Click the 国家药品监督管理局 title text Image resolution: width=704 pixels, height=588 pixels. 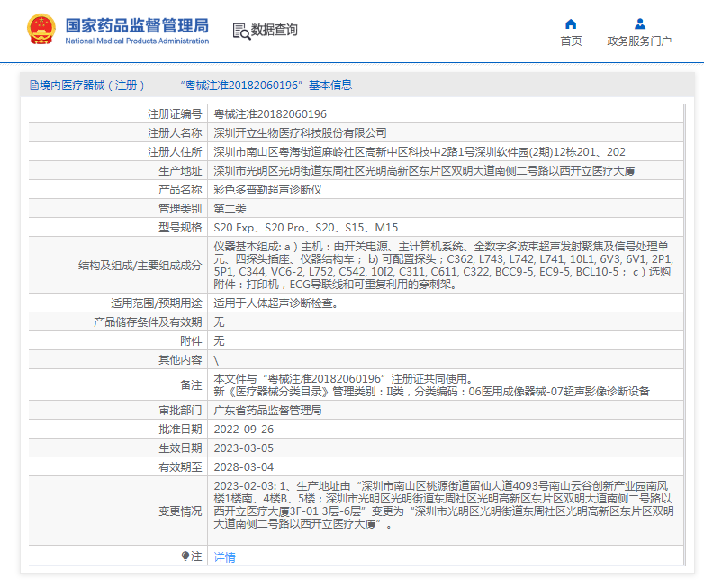tap(137, 24)
